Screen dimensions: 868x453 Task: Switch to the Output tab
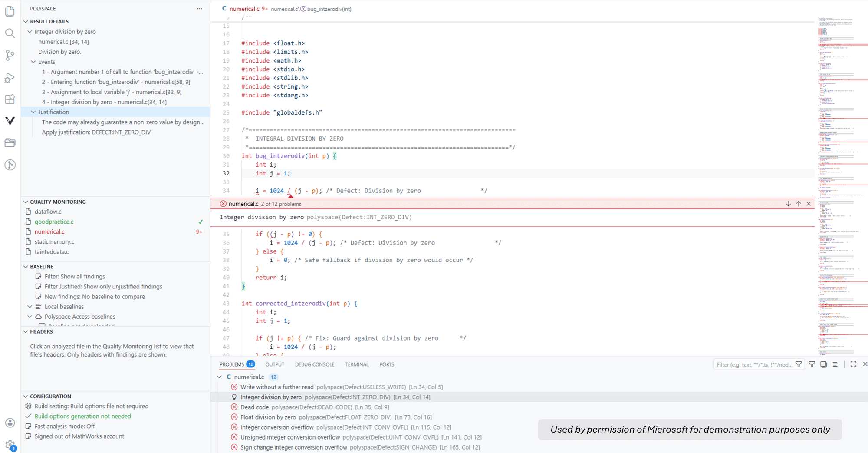coord(275,364)
